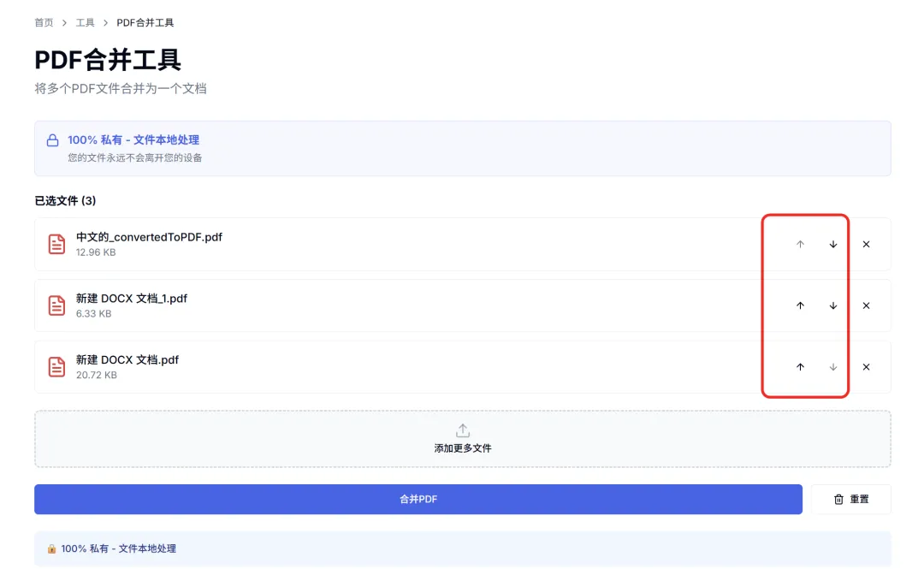This screenshot has width=924, height=569.
Task: Delete 新建 DOCX 文档.pdf using X icon
Action: tap(866, 367)
